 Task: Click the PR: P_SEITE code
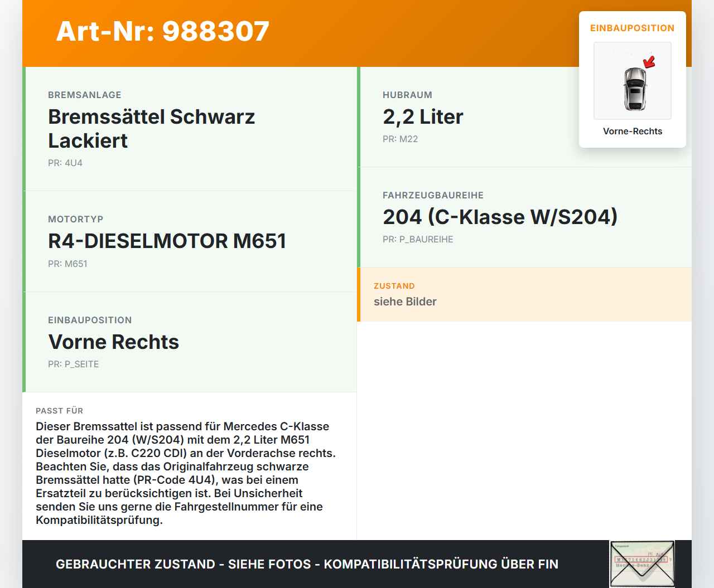pos(74,364)
